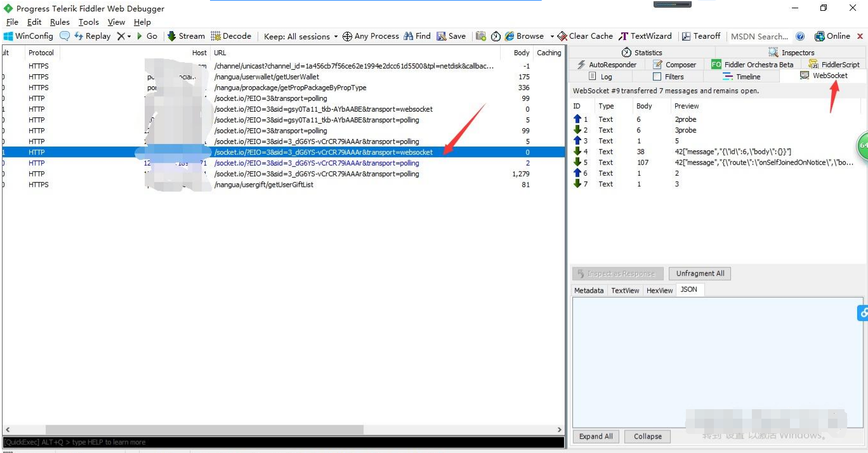Screen dimensions: 868x453
Task: Select the WebSocket tab
Action: pos(824,75)
